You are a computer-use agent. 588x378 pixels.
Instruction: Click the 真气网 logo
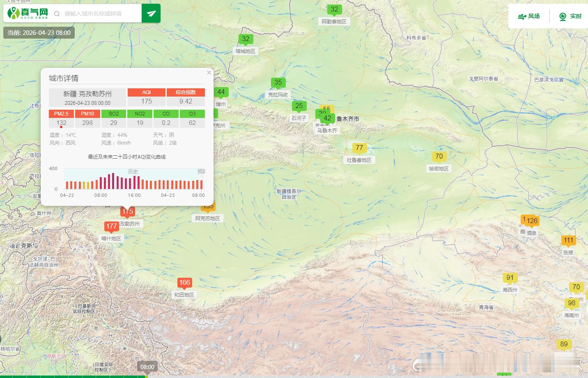click(28, 13)
